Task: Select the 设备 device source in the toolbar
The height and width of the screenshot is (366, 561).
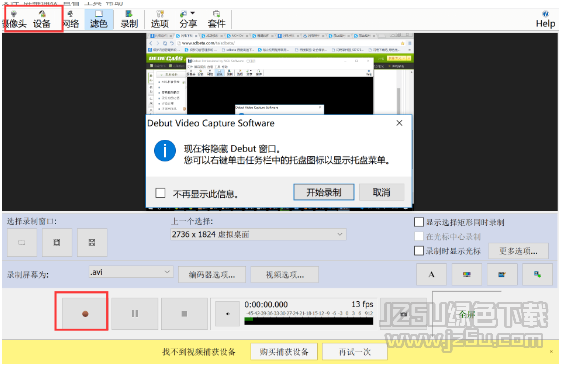Action: 42,19
